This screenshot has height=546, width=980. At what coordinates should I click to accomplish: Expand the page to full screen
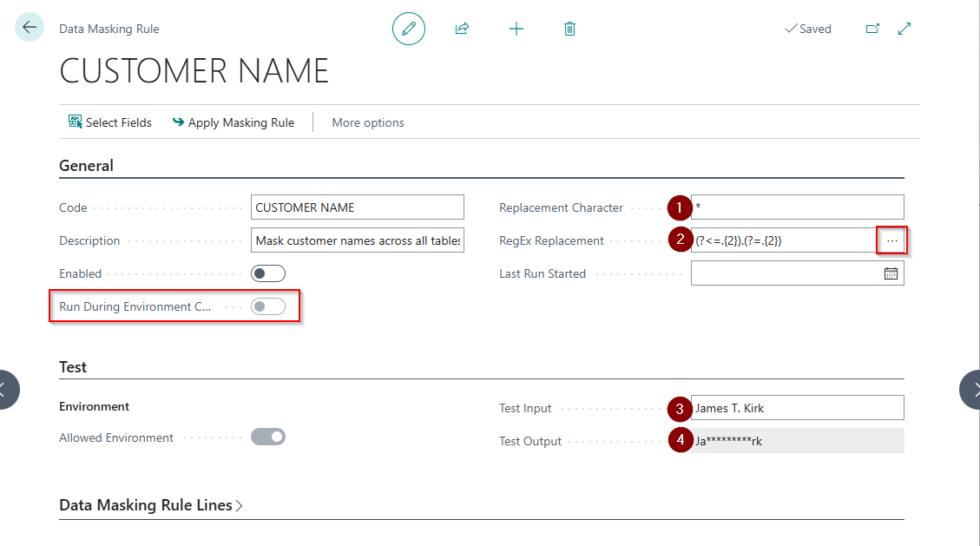click(x=904, y=28)
